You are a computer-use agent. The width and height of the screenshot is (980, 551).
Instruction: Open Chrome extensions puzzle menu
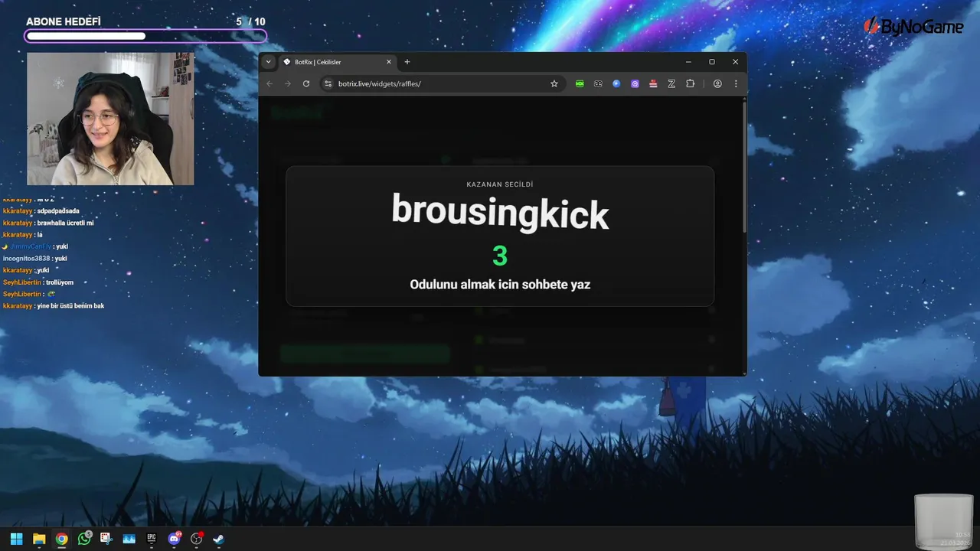point(690,83)
